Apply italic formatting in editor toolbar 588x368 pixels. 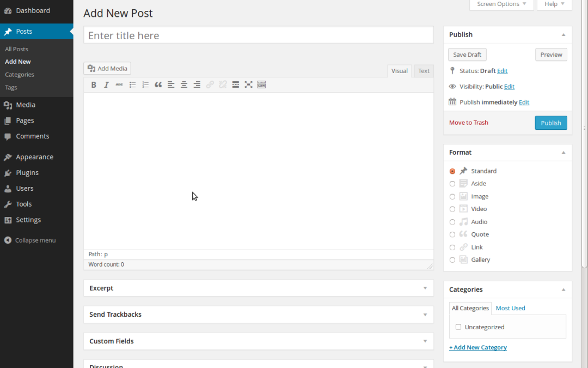click(x=107, y=85)
